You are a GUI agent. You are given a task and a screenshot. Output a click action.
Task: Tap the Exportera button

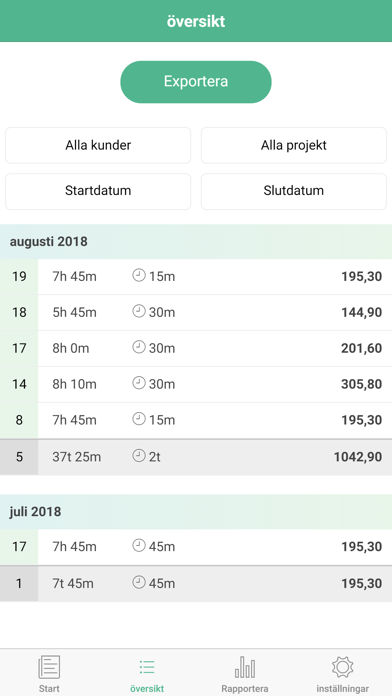coord(196,82)
